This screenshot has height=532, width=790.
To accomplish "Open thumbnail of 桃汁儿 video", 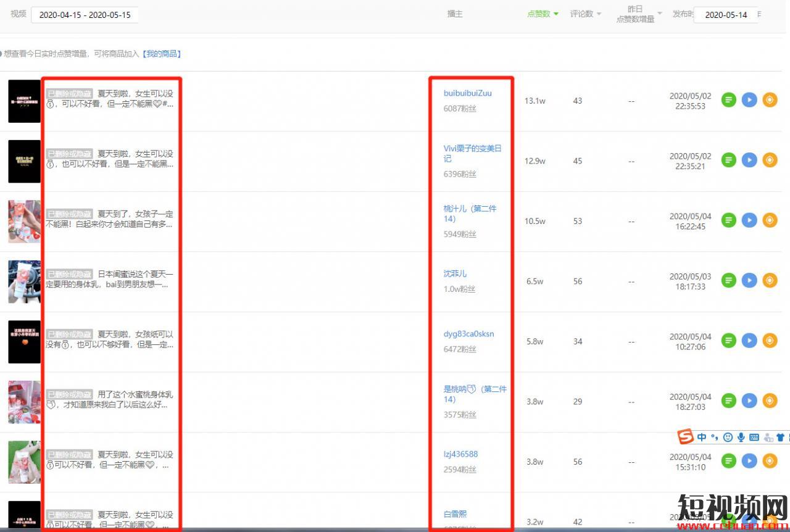I will coord(24,221).
